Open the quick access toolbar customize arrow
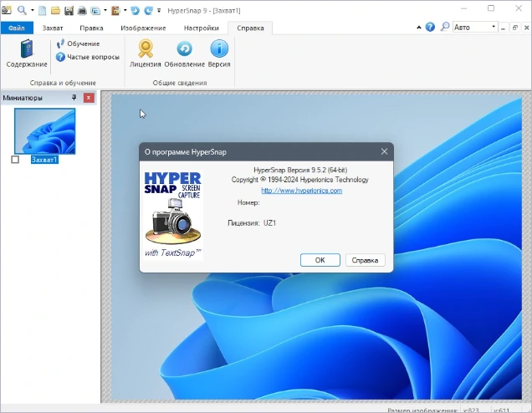The height and width of the screenshot is (413, 532). coord(159,11)
